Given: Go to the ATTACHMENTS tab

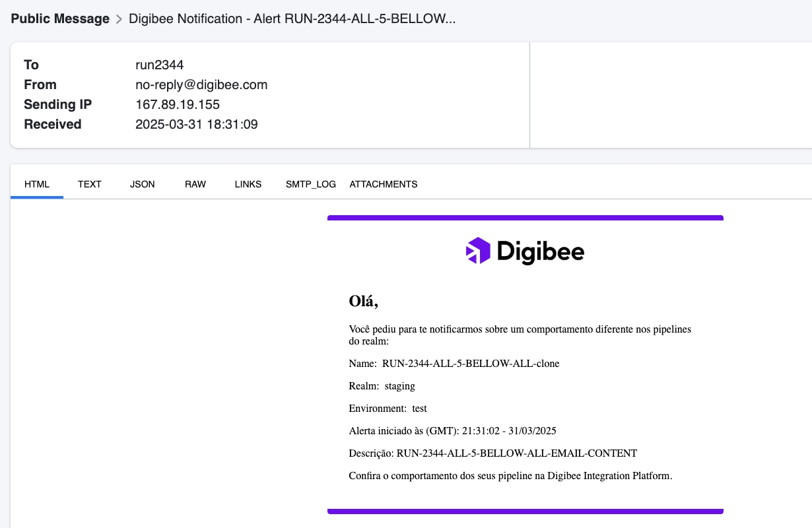Looking at the screenshot, I should (384, 184).
